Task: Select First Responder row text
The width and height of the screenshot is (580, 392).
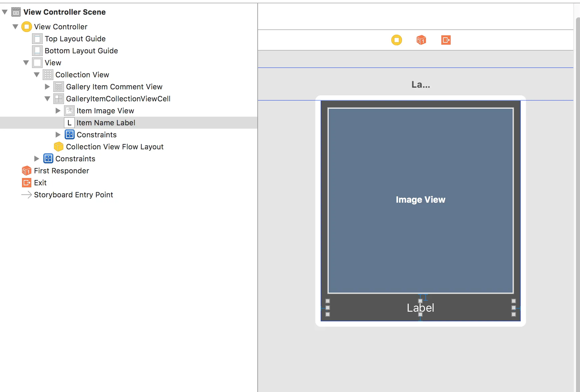Action: click(x=62, y=171)
